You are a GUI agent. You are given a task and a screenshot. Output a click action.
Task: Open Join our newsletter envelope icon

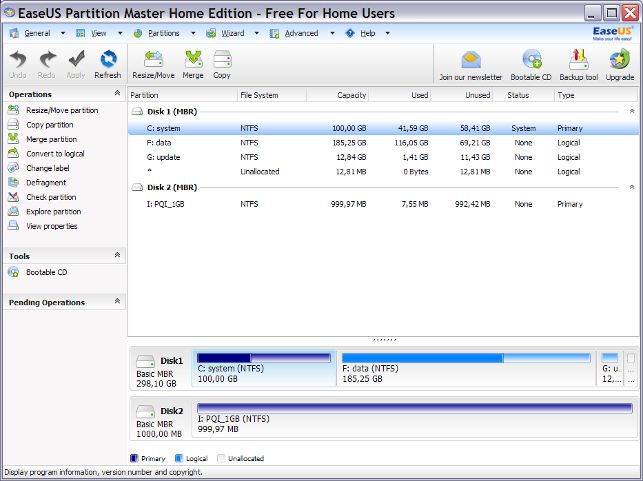[x=471, y=60]
